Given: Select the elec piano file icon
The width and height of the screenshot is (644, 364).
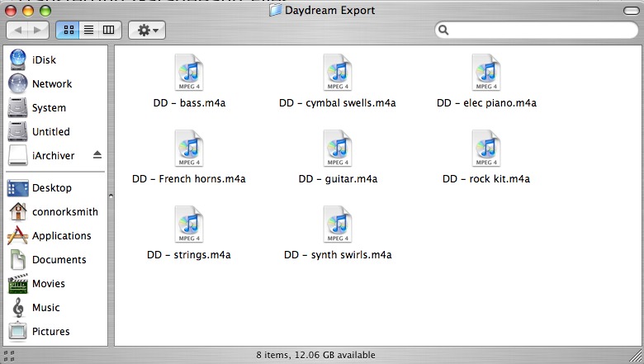Looking at the screenshot, I should coord(486,73).
